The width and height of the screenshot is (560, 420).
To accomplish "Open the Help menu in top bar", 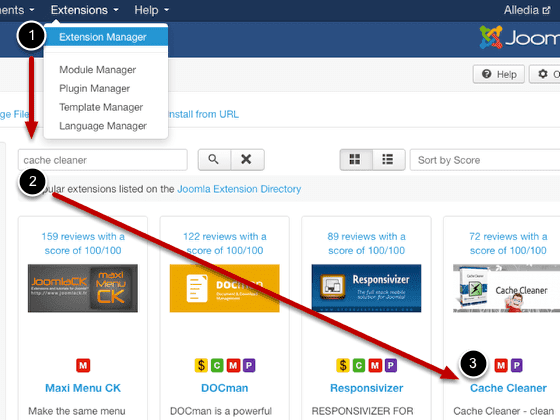I will [151, 10].
